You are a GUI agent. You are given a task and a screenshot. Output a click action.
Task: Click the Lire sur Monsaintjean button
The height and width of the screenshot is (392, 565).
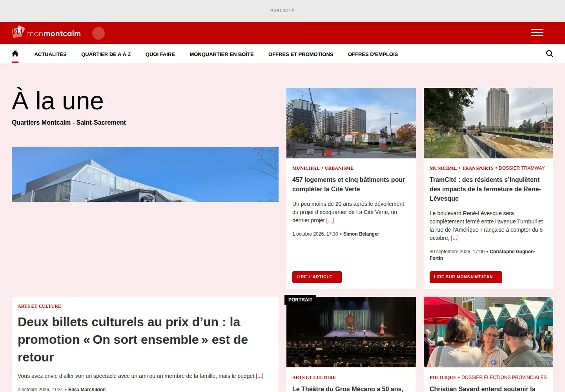pyautogui.click(x=466, y=277)
